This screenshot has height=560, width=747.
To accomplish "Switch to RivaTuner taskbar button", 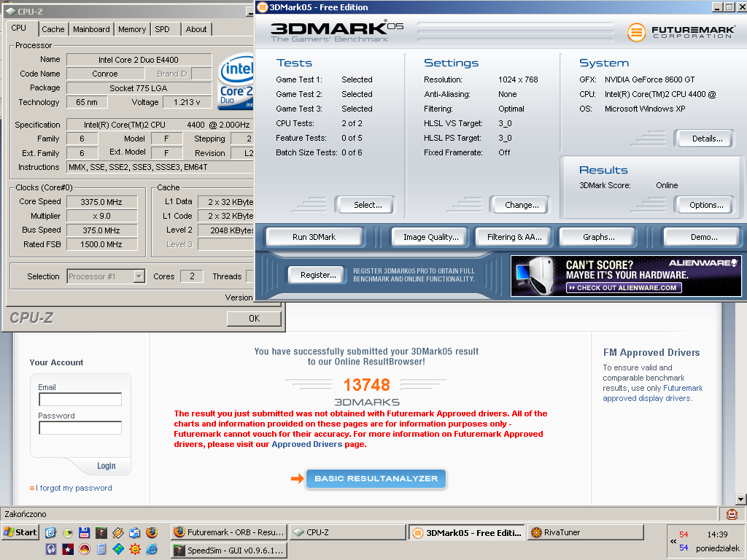I will click(x=586, y=532).
